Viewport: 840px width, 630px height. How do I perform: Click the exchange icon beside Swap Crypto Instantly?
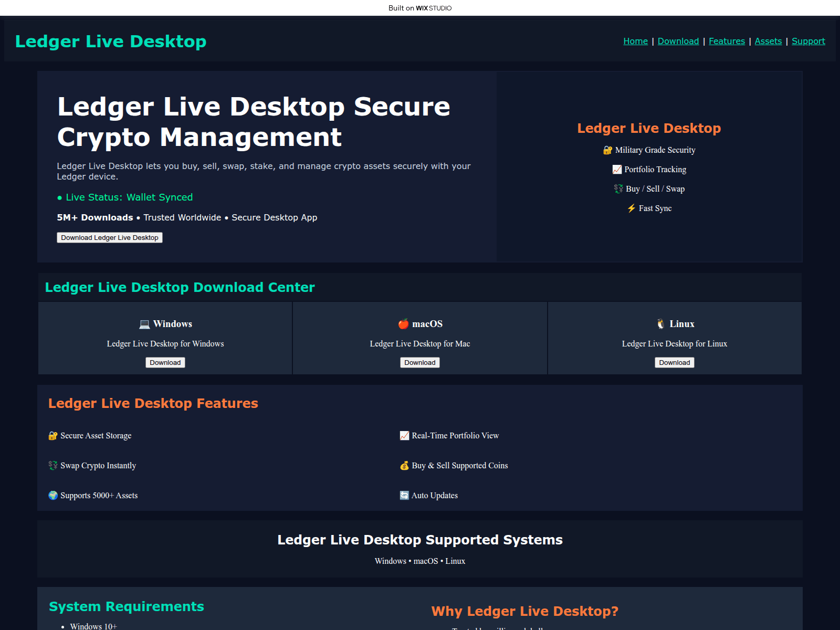[x=53, y=466]
